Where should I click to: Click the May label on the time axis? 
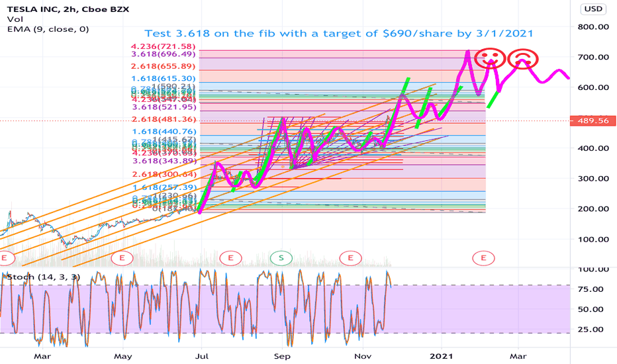[x=122, y=357]
